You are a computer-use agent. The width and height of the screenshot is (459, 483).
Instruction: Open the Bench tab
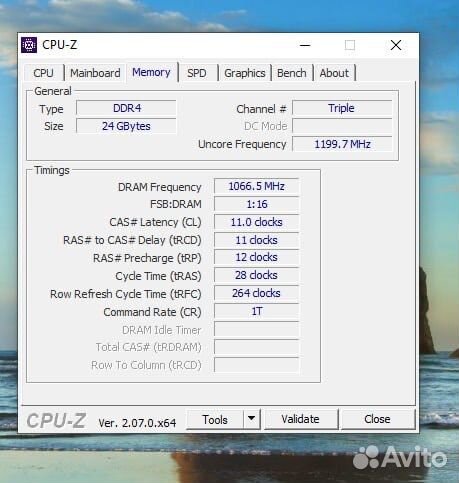pos(292,73)
